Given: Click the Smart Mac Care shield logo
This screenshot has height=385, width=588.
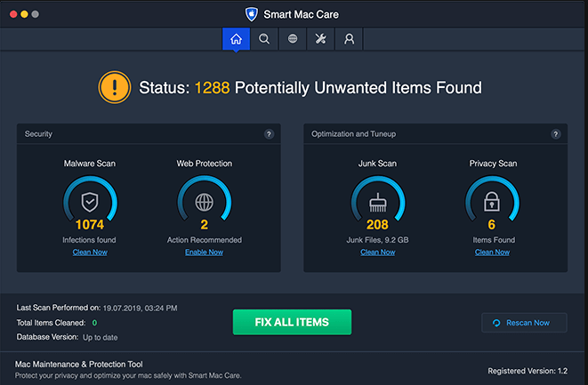Looking at the screenshot, I should 251,14.
